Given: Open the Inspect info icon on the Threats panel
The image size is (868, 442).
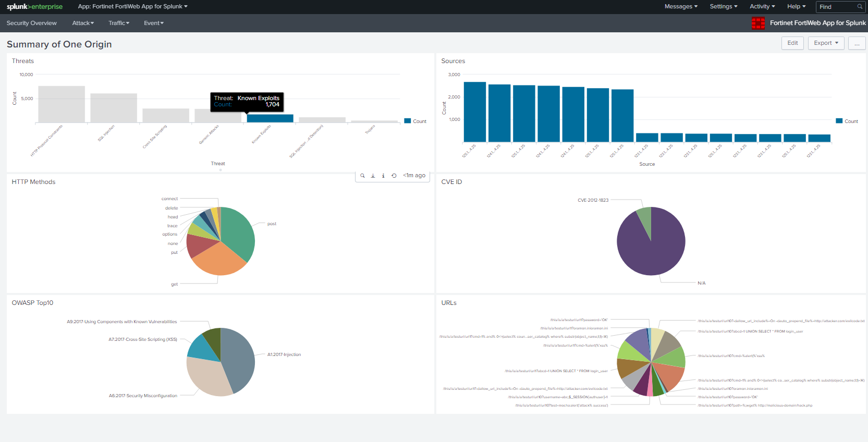Looking at the screenshot, I should click(x=383, y=176).
